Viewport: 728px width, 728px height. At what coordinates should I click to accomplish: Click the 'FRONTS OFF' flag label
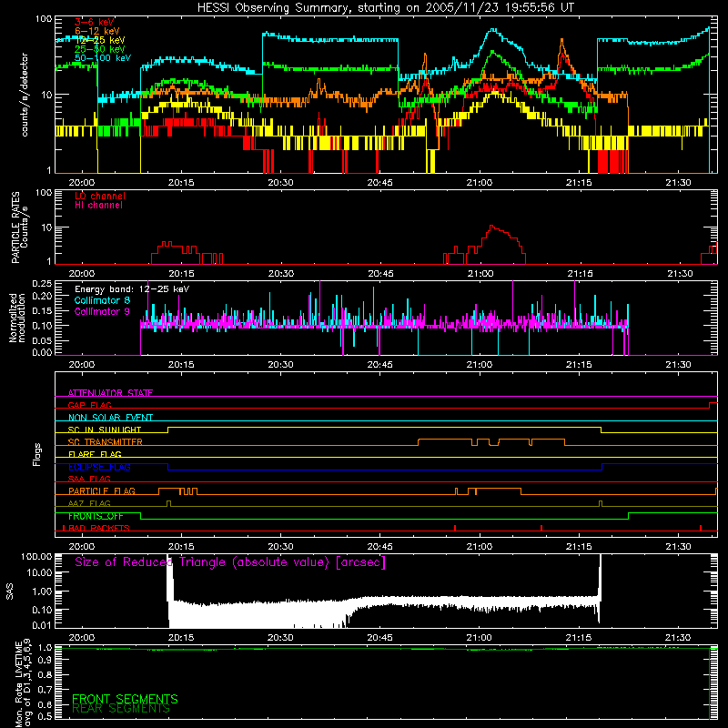click(x=96, y=516)
